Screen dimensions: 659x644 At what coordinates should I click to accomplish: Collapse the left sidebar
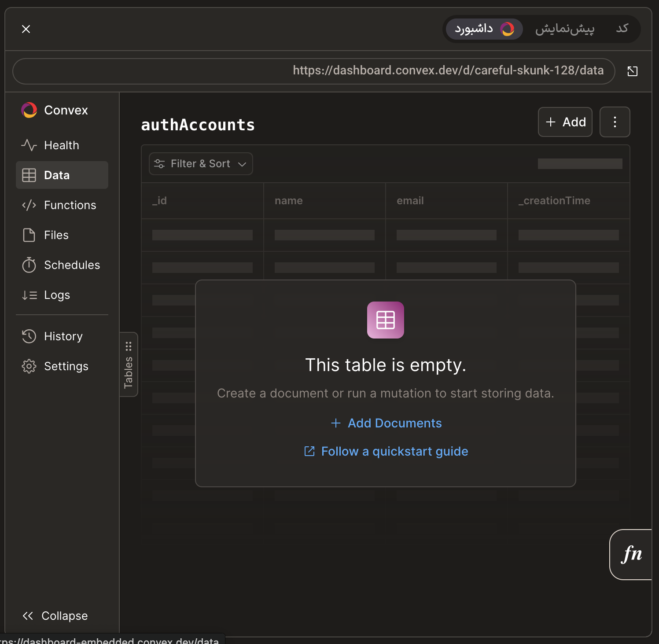click(55, 615)
